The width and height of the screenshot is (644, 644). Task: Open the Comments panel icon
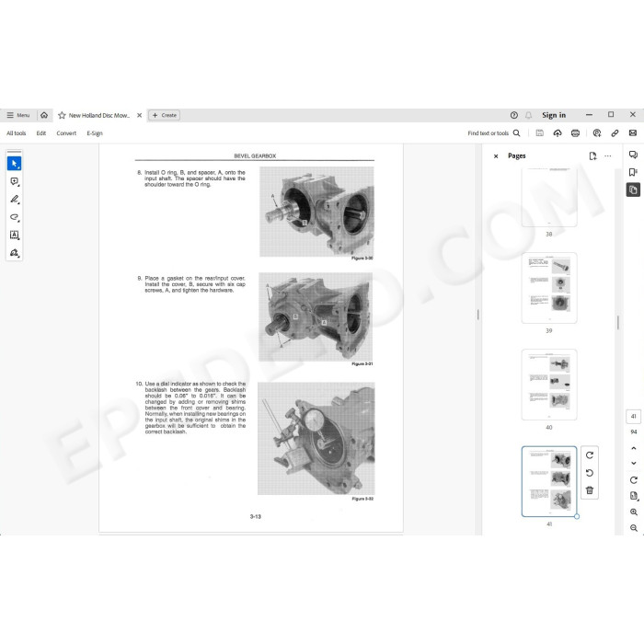pyautogui.click(x=633, y=155)
